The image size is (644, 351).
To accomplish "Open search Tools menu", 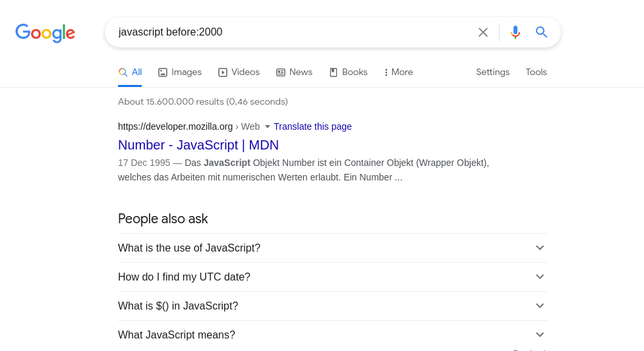I will (536, 72).
